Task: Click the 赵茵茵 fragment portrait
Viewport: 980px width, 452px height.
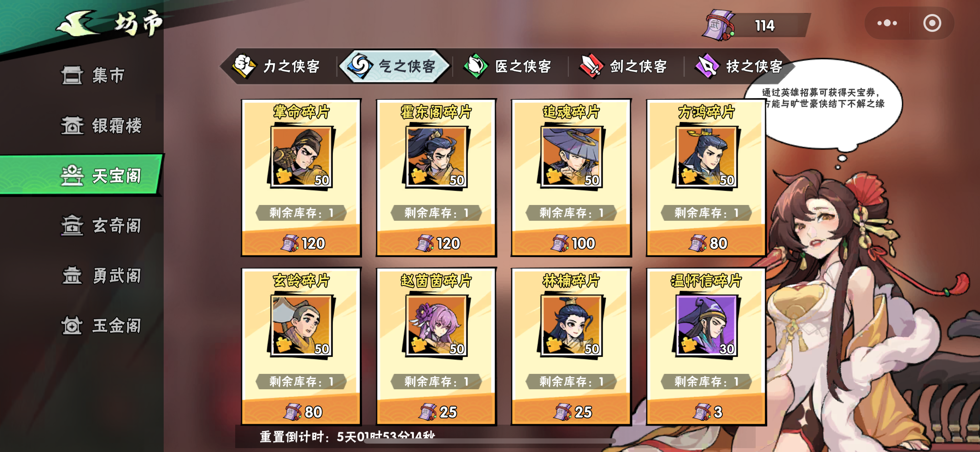Action: coord(436,325)
